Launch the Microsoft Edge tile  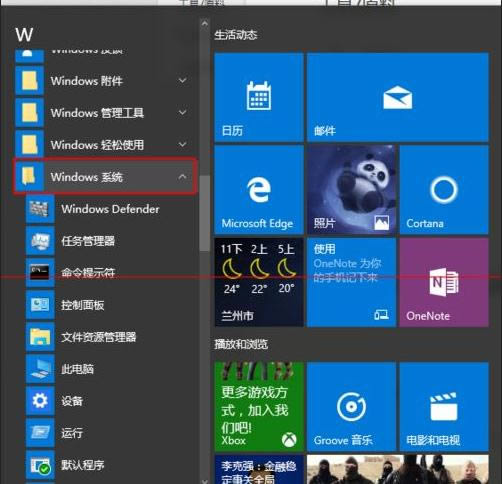[259, 190]
